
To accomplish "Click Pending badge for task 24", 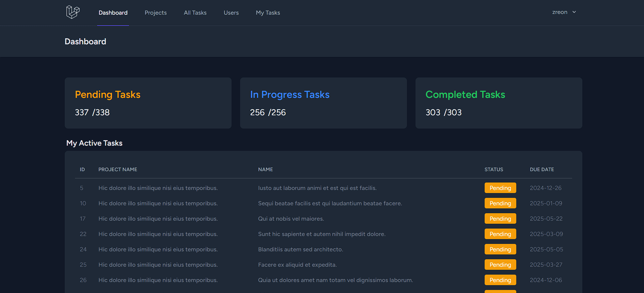I will (500, 249).
